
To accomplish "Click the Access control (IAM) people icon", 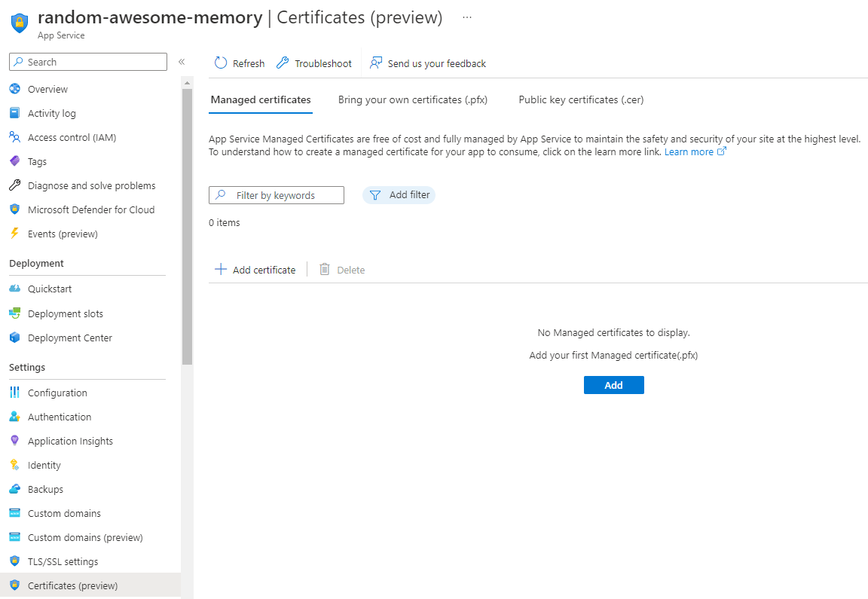I will click(x=15, y=136).
